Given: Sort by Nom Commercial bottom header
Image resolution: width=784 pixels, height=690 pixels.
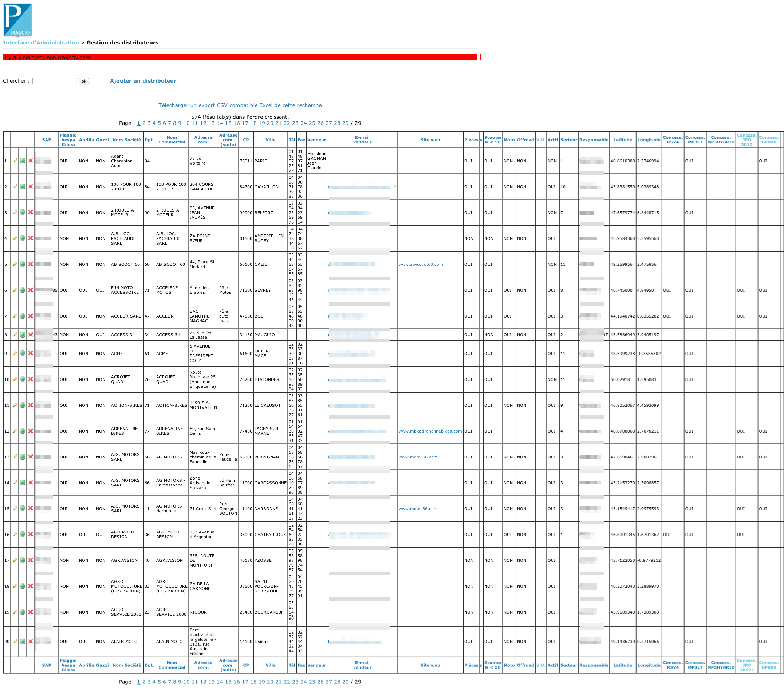Looking at the screenshot, I should tap(172, 665).
